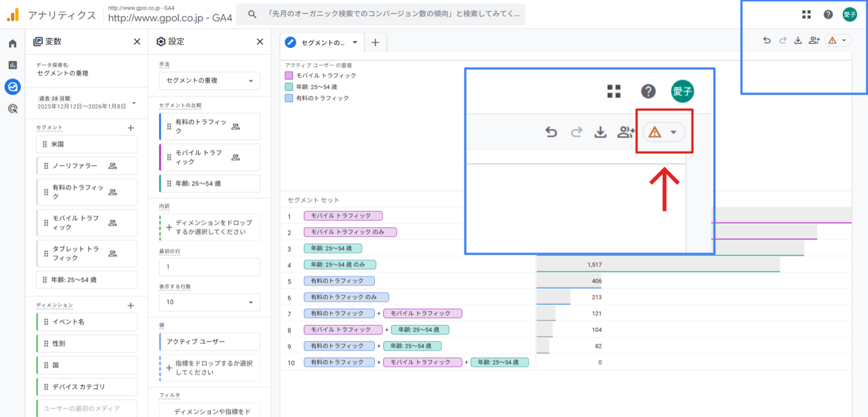
Task: Share the exploration using the share icon
Action: 814,40
